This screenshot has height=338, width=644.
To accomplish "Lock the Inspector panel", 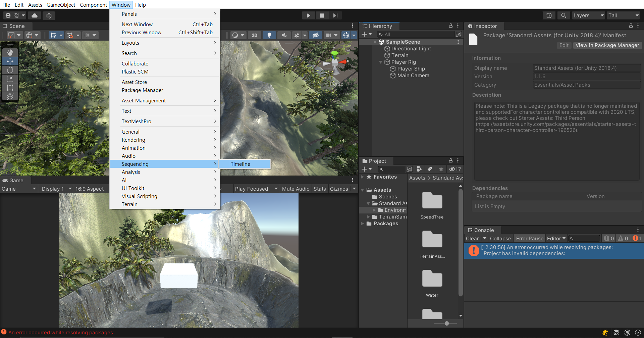I will [x=631, y=26].
